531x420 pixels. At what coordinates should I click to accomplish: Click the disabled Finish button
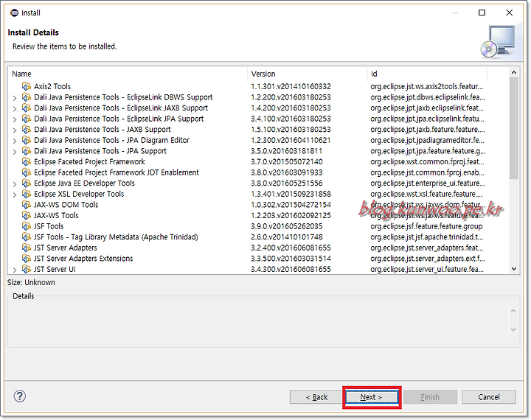(430, 397)
